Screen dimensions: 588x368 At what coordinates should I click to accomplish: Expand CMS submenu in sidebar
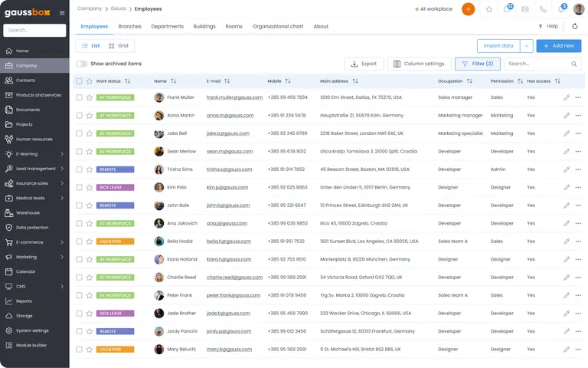point(62,286)
